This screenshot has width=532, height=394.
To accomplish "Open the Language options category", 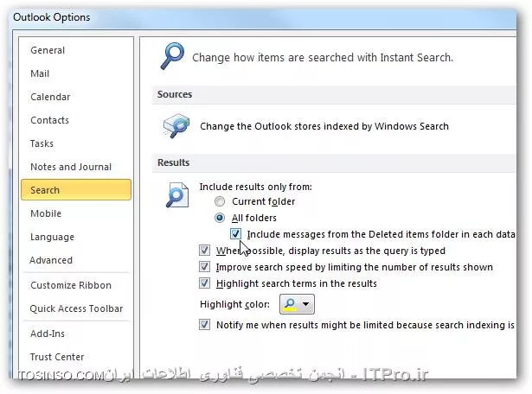I will [x=52, y=237].
